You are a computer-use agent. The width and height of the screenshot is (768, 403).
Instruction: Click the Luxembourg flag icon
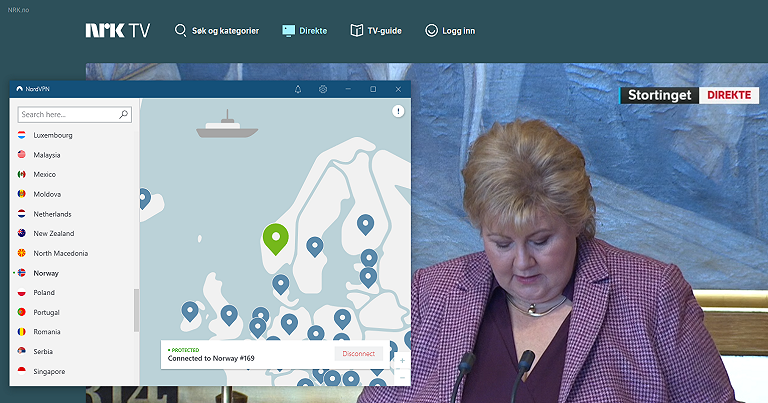coord(22,135)
